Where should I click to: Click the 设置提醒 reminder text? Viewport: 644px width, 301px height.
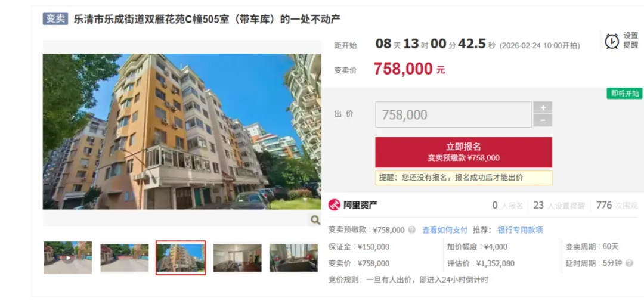point(631,41)
